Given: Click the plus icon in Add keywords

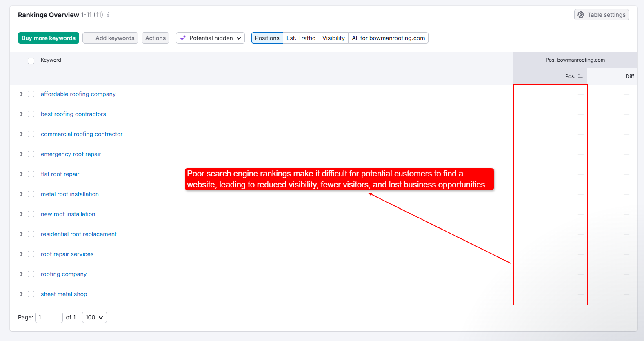Looking at the screenshot, I should click(89, 38).
